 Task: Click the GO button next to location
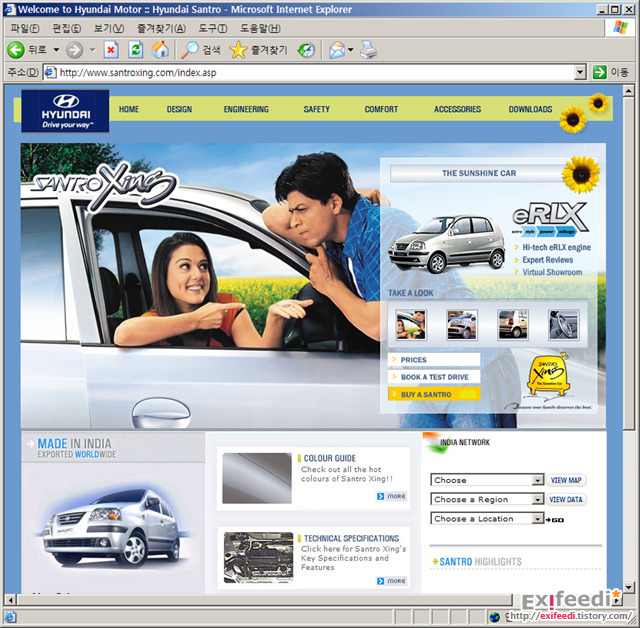click(x=555, y=519)
